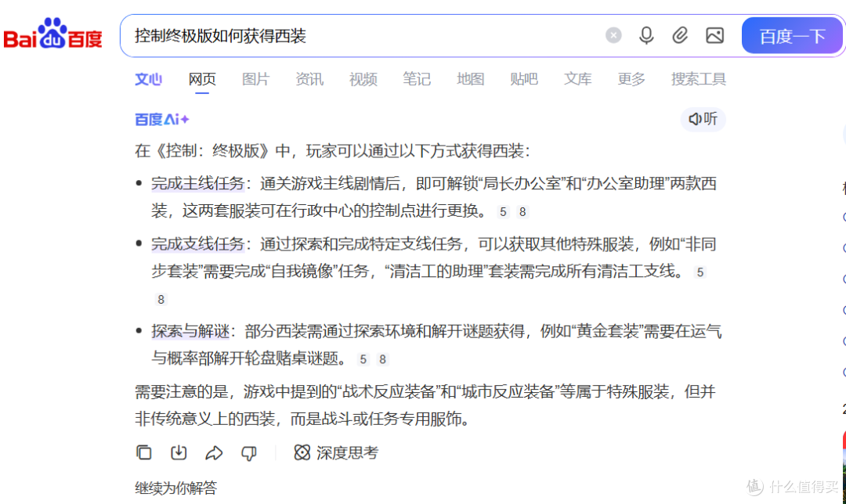846x504 pixels.
Task: Click the 探索与解谜 highlighted link
Action: click(x=190, y=331)
